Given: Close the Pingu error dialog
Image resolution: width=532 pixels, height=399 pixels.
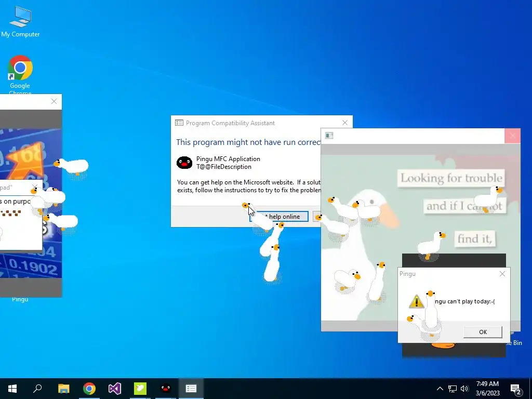Looking at the screenshot, I should point(502,274).
